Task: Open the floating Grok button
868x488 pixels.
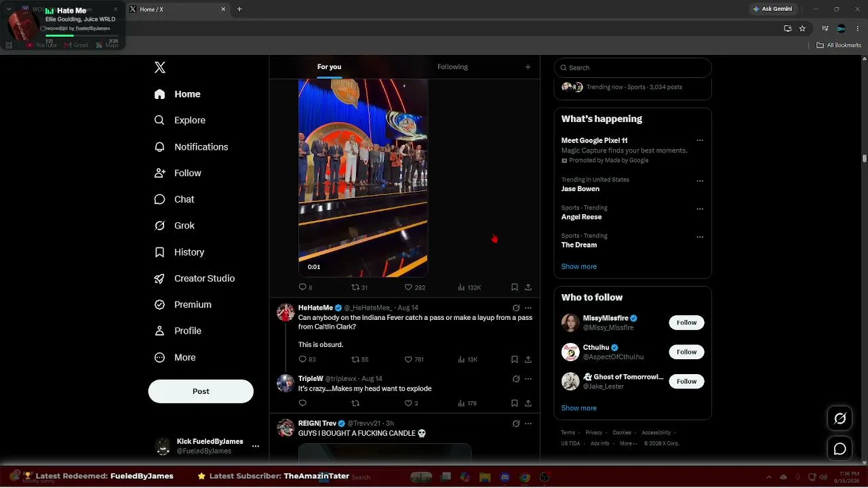Action: click(840, 419)
